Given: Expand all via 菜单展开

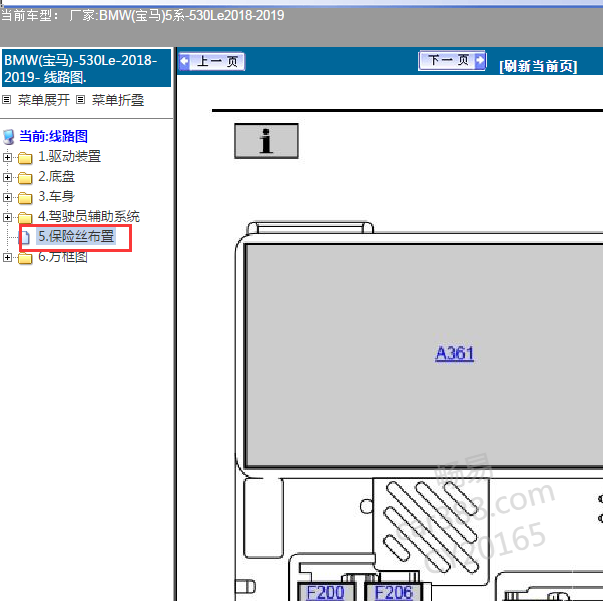Looking at the screenshot, I should point(44,100).
